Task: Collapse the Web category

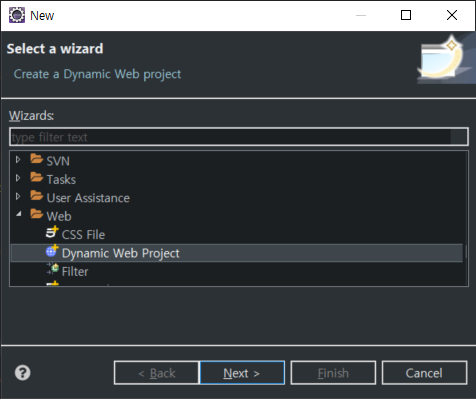Action: pyautogui.click(x=19, y=214)
